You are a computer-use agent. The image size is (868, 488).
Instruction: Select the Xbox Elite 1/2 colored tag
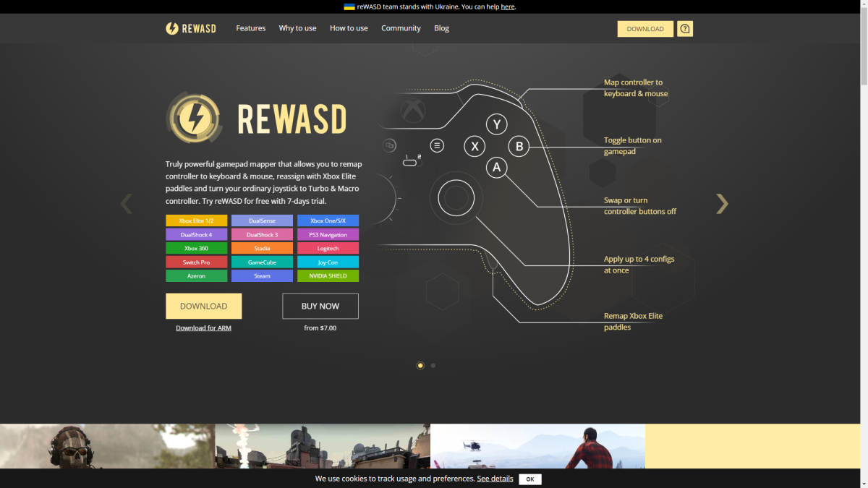[x=196, y=221]
